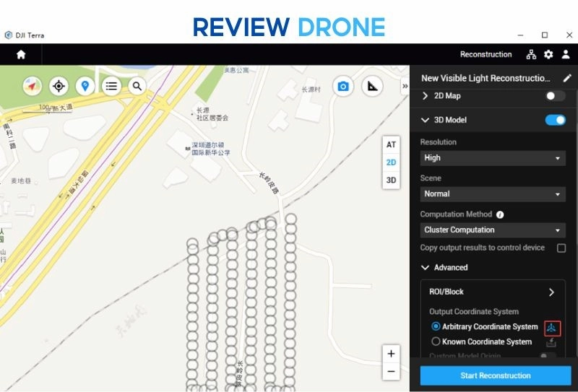Open the list view icon on map

point(111,86)
